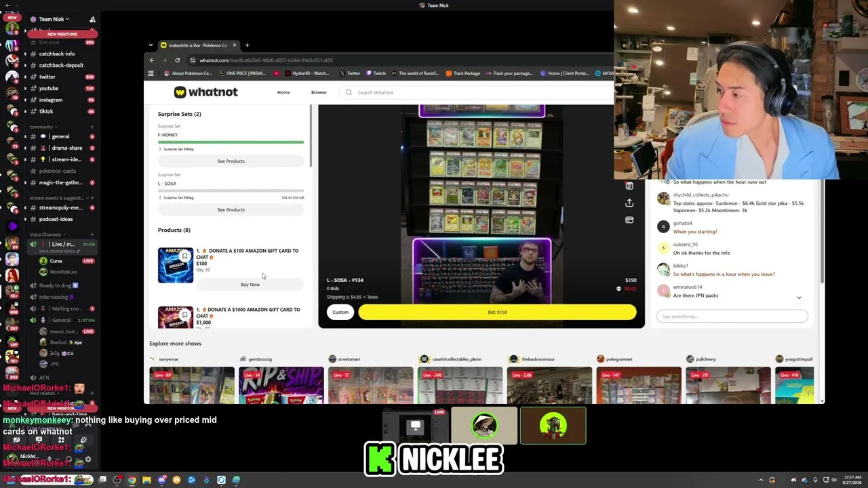
Task: Open the Track Package bookmark
Action: click(462, 73)
